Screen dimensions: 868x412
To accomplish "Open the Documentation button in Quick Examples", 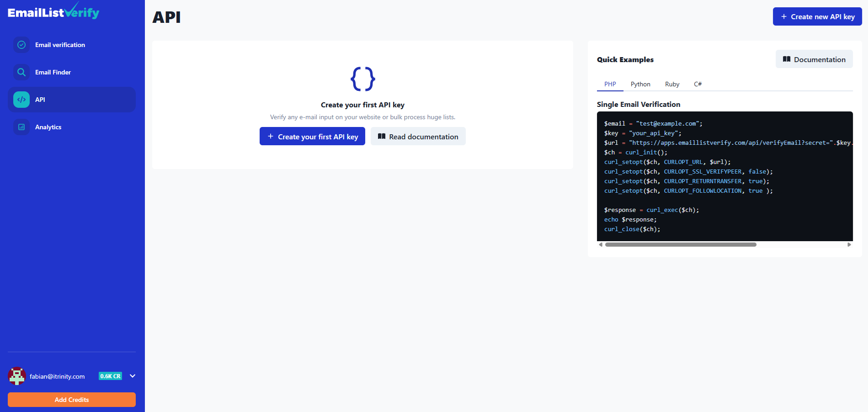I will coord(814,59).
